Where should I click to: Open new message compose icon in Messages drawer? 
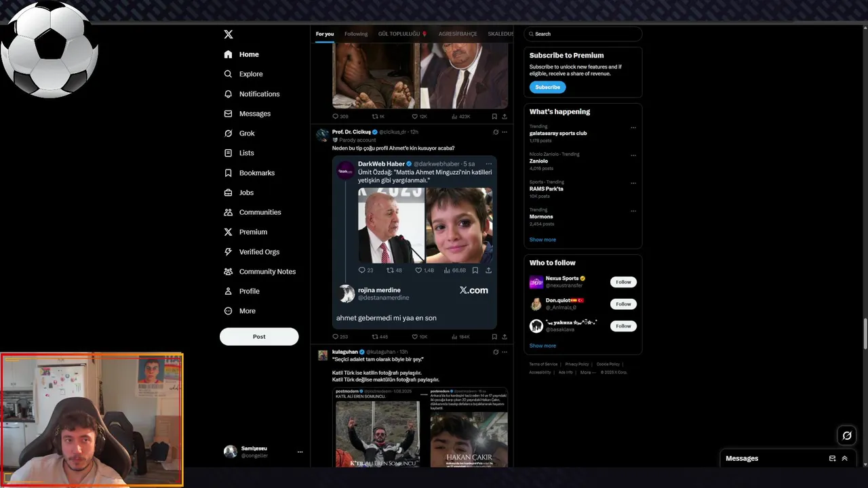(832, 459)
